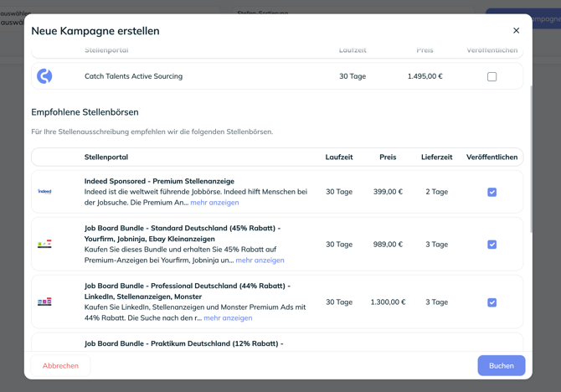
Task: Click the Empfohlene Stellenbörsen heading
Action: click(85, 112)
